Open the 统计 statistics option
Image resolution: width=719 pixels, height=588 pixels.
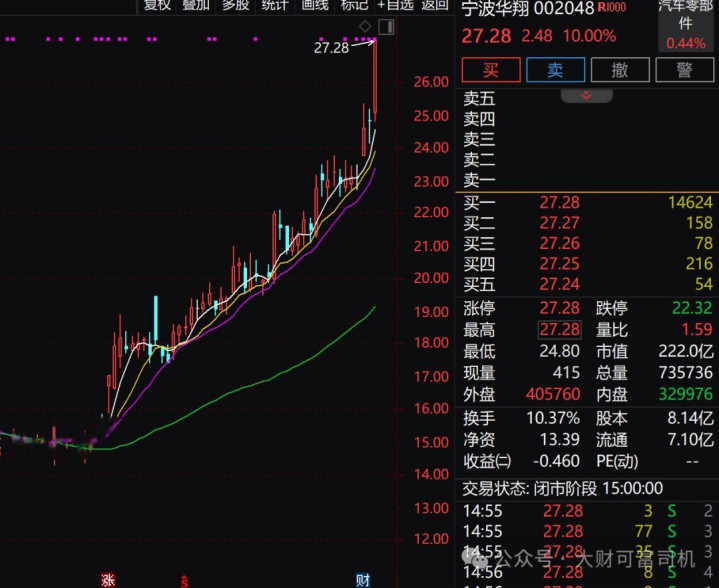275,5
